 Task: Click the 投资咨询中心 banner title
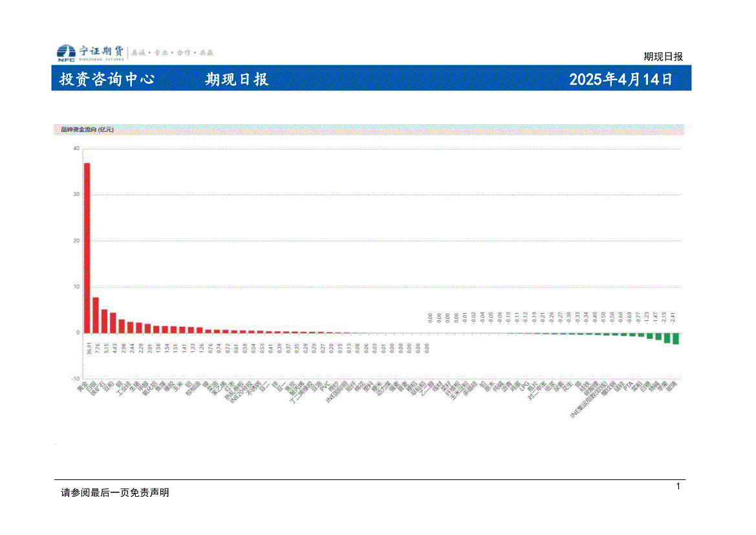tap(107, 79)
